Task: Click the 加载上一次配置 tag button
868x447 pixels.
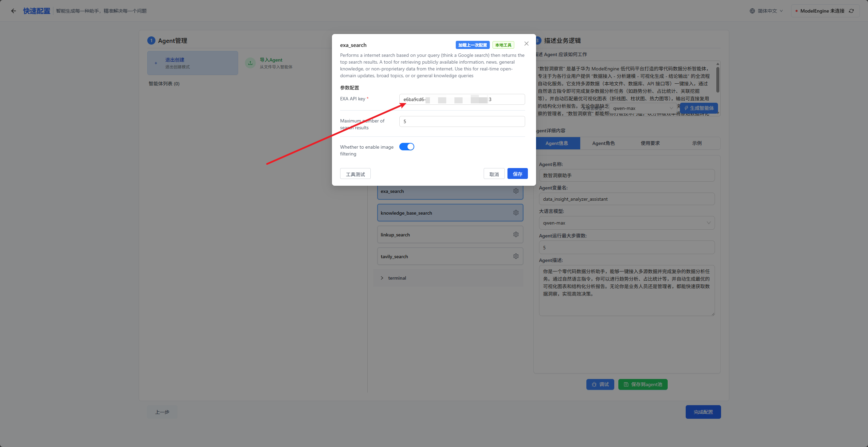Action: coord(472,45)
